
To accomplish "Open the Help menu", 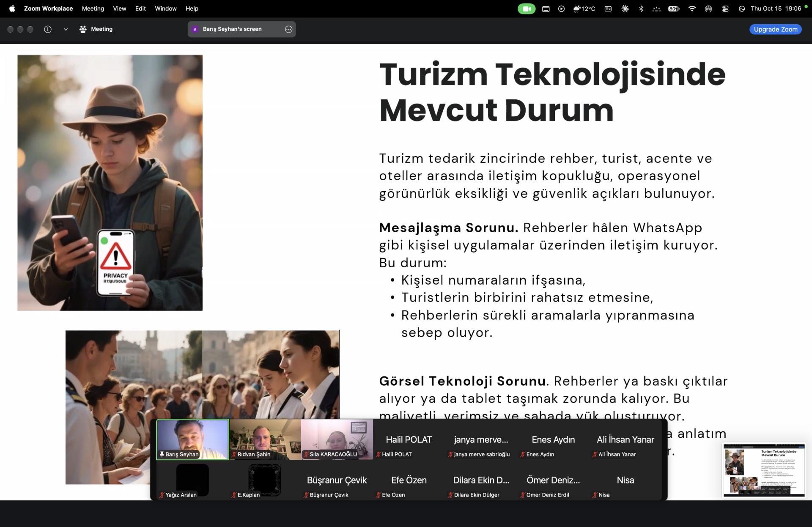I will pos(192,8).
